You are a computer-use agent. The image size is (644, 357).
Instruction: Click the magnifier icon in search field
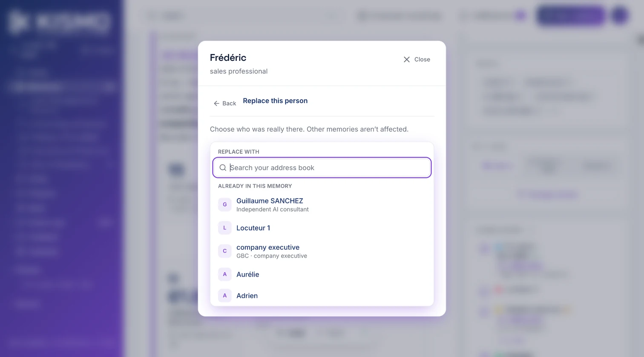223,168
